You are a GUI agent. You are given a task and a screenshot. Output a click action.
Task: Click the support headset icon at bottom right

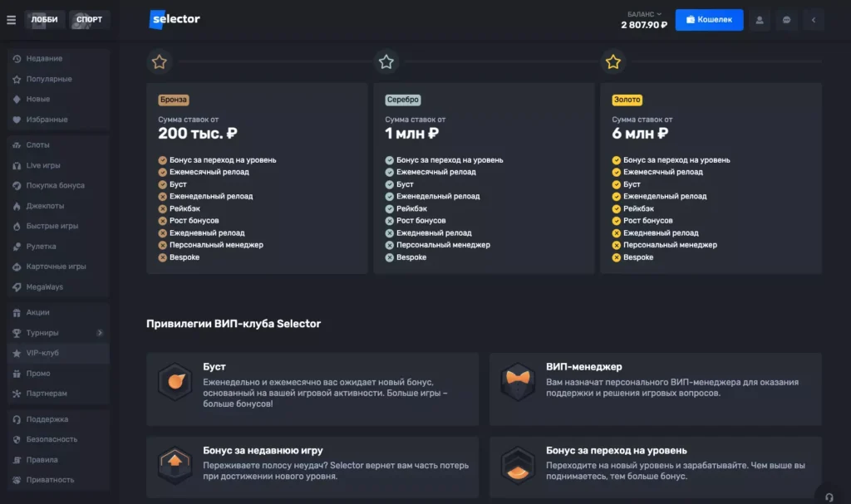coord(828,496)
